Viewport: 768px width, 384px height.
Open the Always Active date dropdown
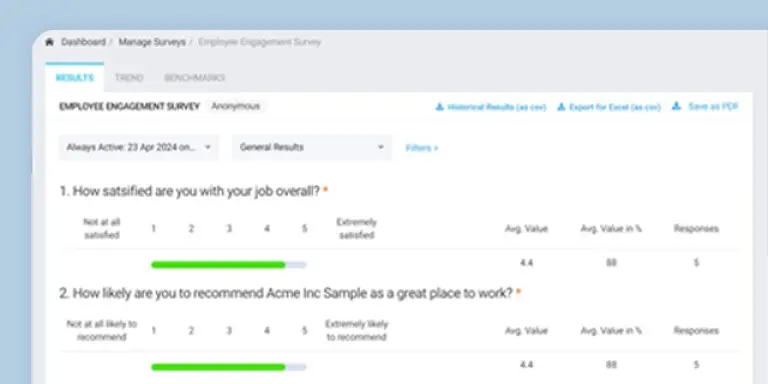click(139, 147)
